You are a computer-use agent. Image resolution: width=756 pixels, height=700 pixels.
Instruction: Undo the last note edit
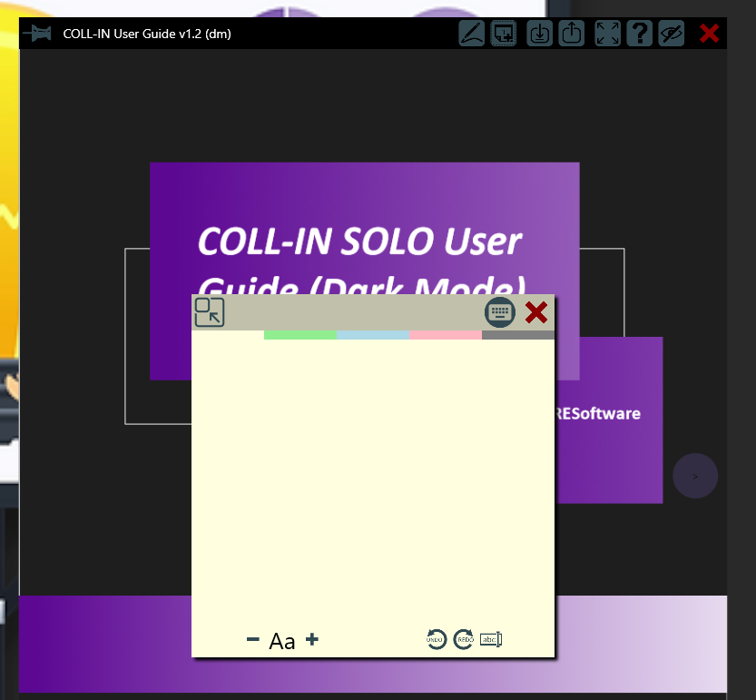(x=437, y=639)
